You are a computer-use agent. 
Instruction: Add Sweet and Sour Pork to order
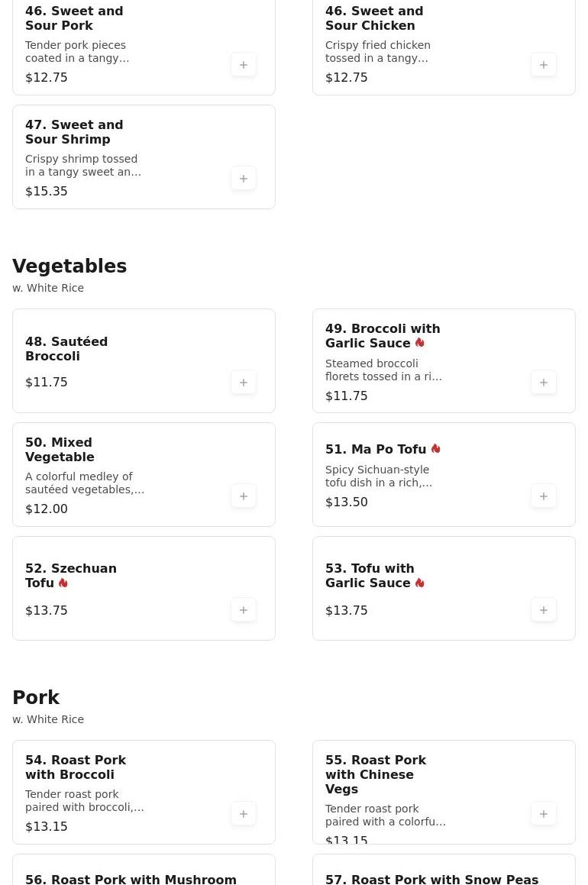[244, 65]
